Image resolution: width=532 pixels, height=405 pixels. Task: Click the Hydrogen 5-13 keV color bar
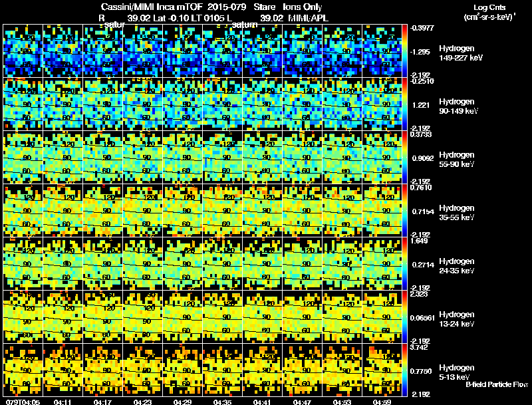404,370
